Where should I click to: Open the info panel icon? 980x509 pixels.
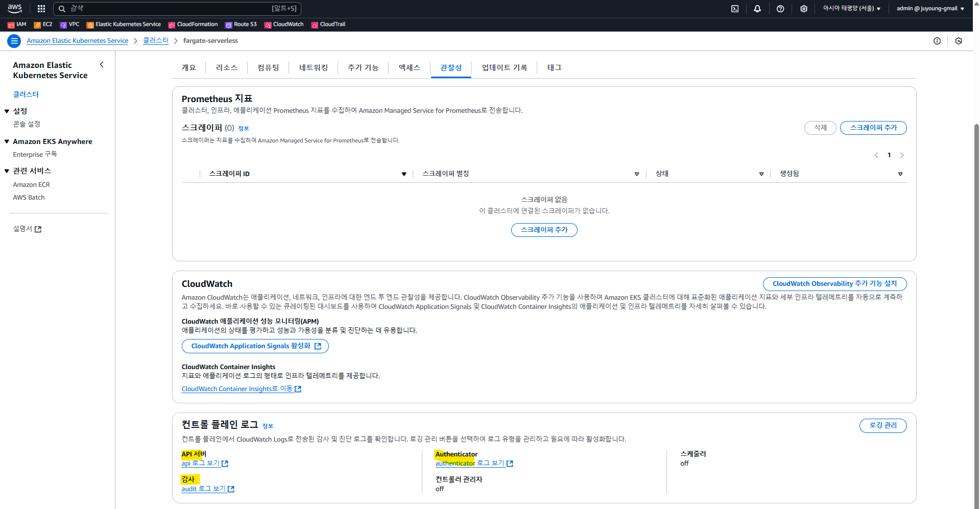[937, 41]
